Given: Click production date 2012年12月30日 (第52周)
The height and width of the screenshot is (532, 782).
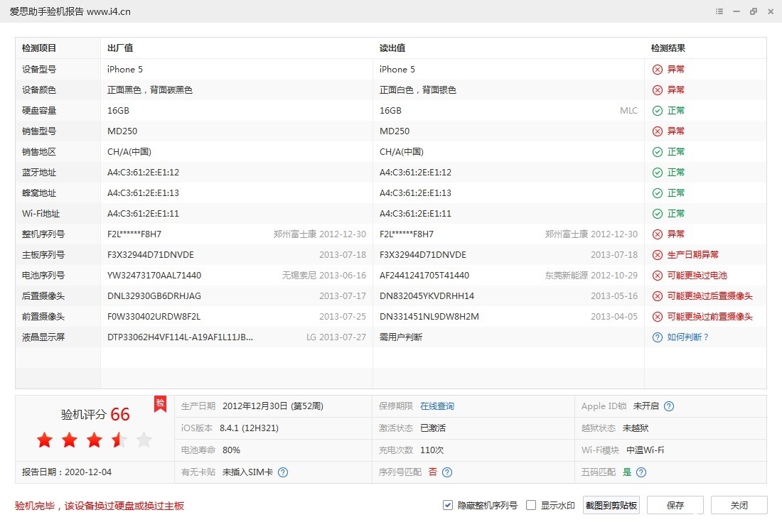Looking at the screenshot, I should (x=273, y=406).
